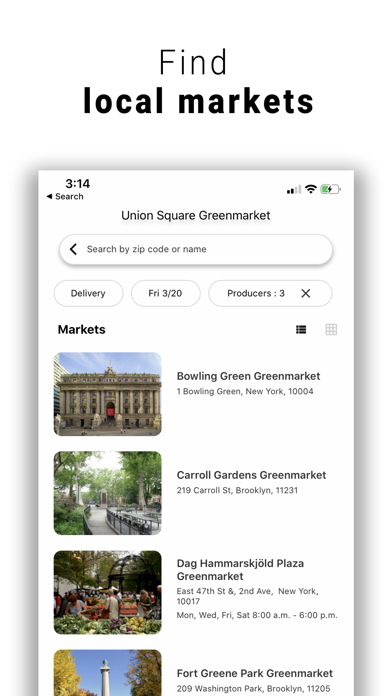Tap the cellular signal bars icon
Screen dimensions: 392x696
pyautogui.click(x=294, y=190)
